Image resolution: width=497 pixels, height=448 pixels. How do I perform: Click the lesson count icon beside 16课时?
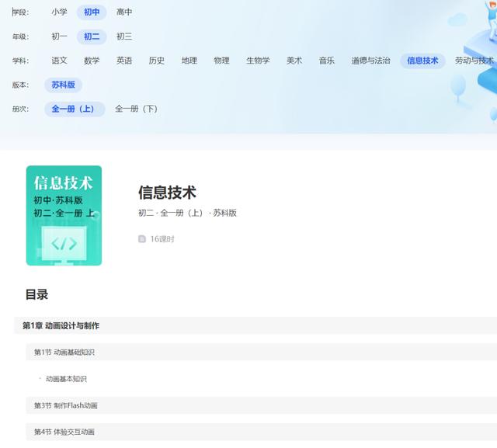pos(142,239)
